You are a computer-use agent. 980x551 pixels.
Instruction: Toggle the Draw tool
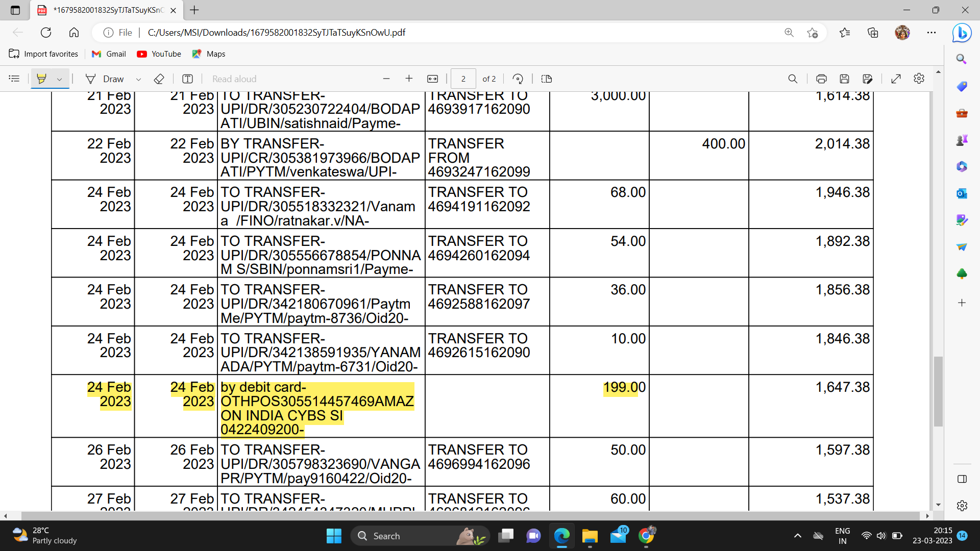[106, 79]
